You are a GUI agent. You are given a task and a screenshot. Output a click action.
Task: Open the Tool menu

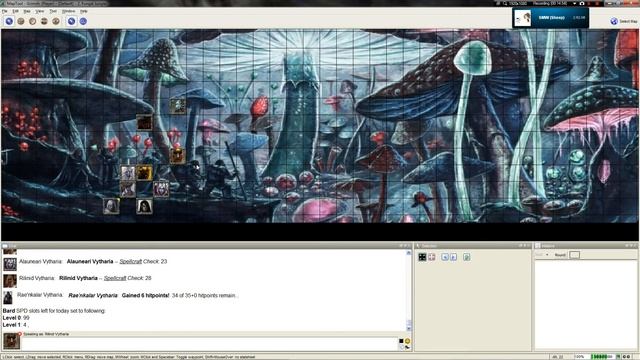tap(53, 11)
